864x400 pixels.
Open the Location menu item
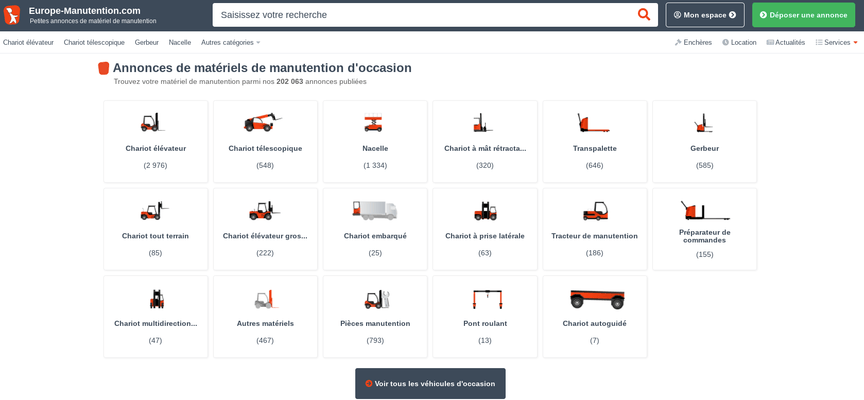point(739,43)
